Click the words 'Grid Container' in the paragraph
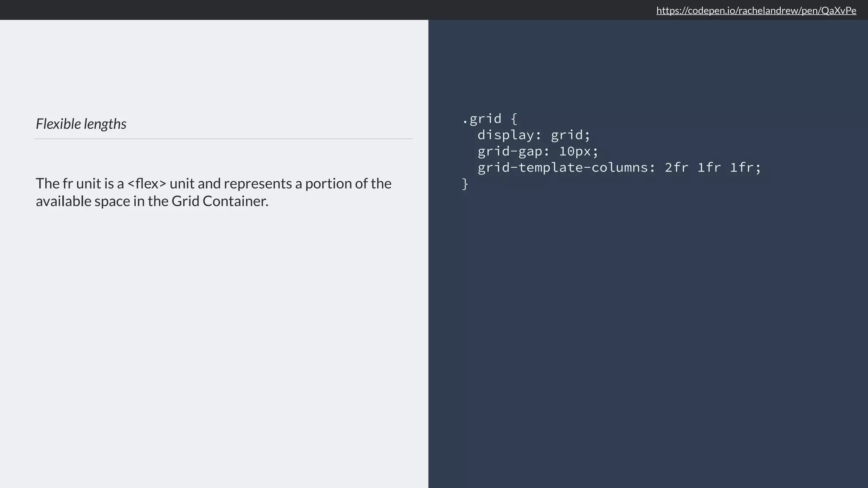Screen dimensions: 868x488 click(219, 201)
